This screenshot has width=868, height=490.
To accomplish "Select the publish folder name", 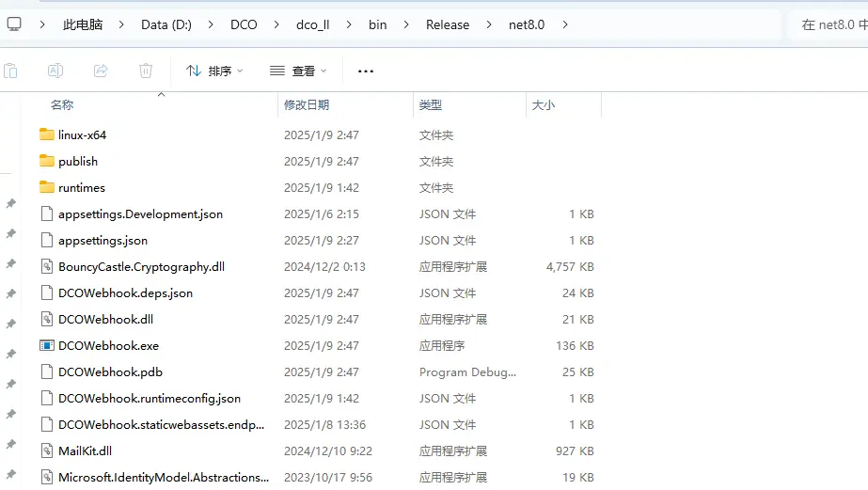I will [78, 161].
